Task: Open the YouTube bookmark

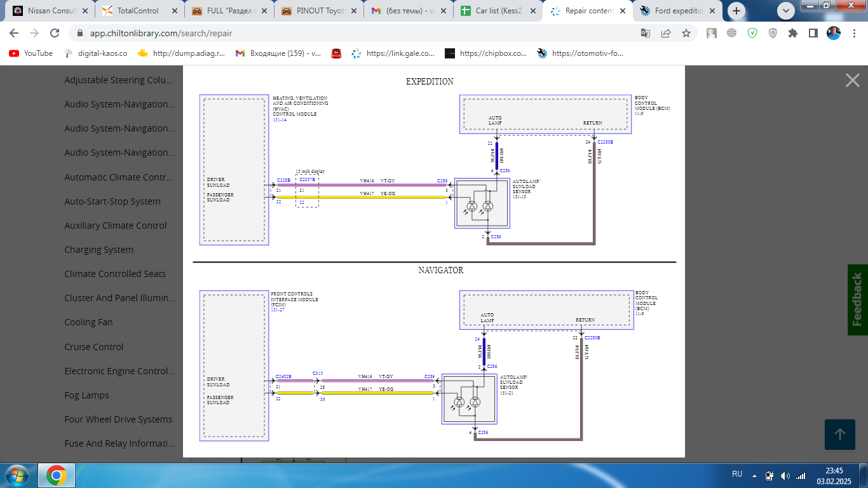Action: point(31,53)
